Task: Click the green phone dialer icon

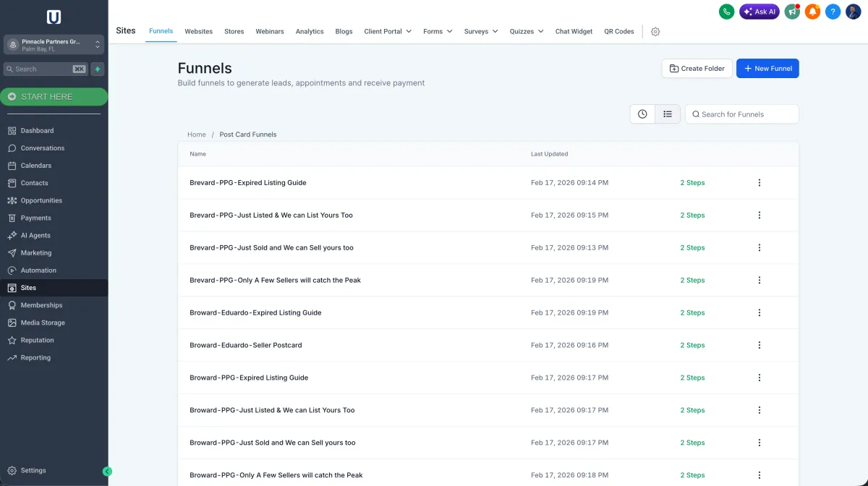Action: (x=726, y=12)
